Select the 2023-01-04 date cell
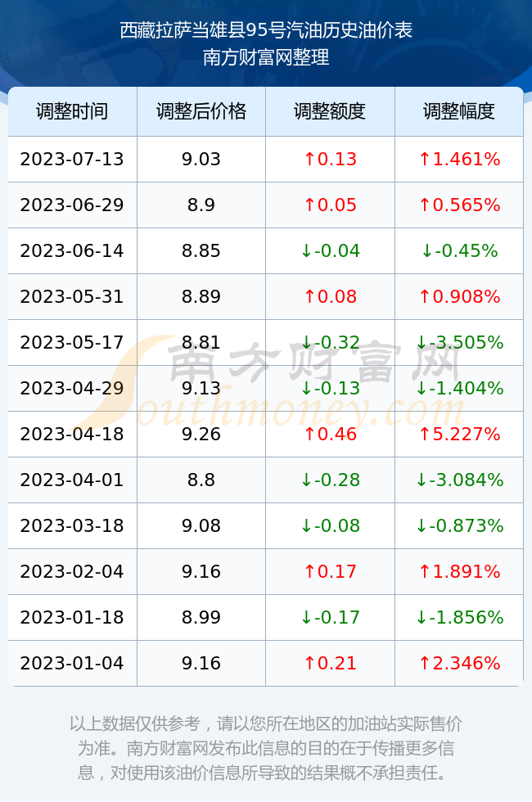Viewport: 532px width, 802px height. pyautogui.click(x=72, y=663)
